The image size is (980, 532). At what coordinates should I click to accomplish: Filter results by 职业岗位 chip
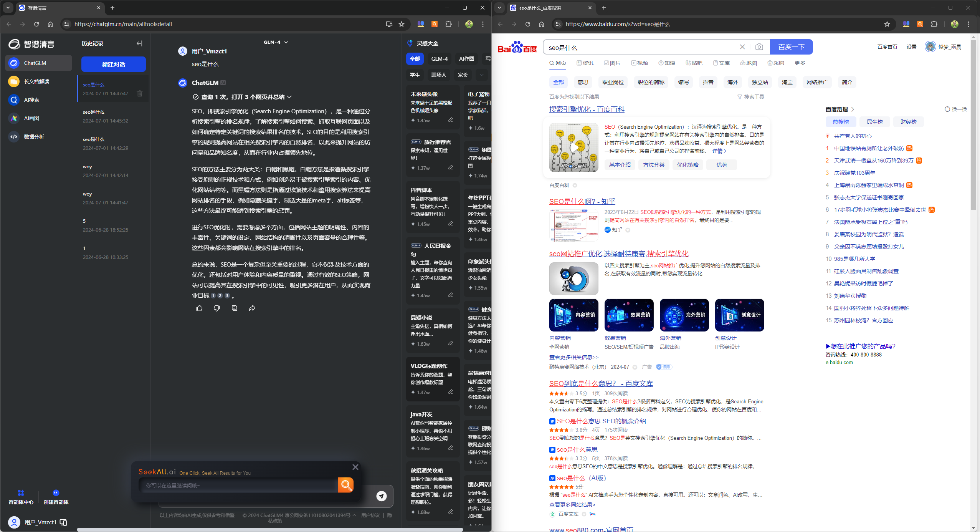[x=613, y=82]
